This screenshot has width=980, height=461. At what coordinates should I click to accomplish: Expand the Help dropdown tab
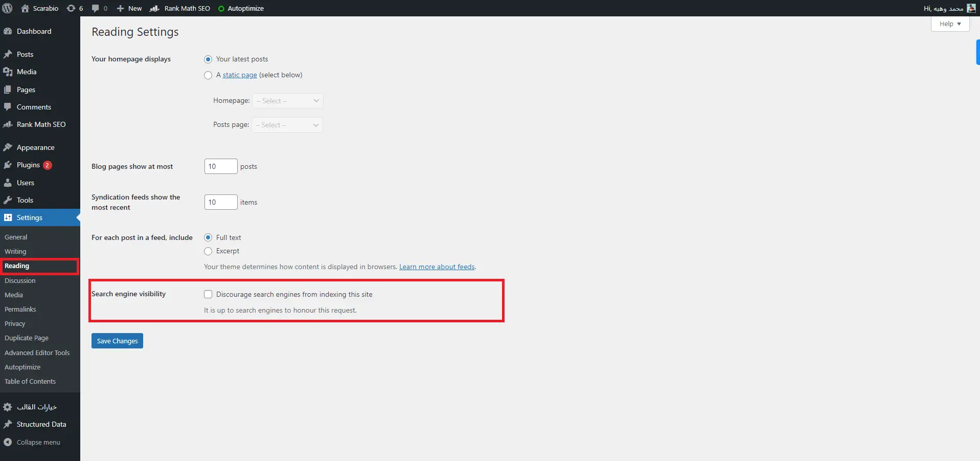[x=950, y=24]
